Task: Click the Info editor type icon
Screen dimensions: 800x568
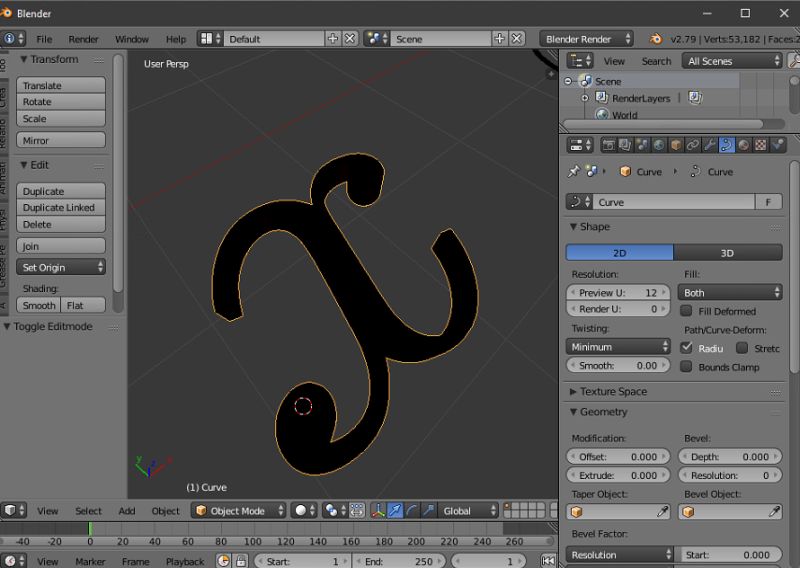Action: tap(14, 39)
